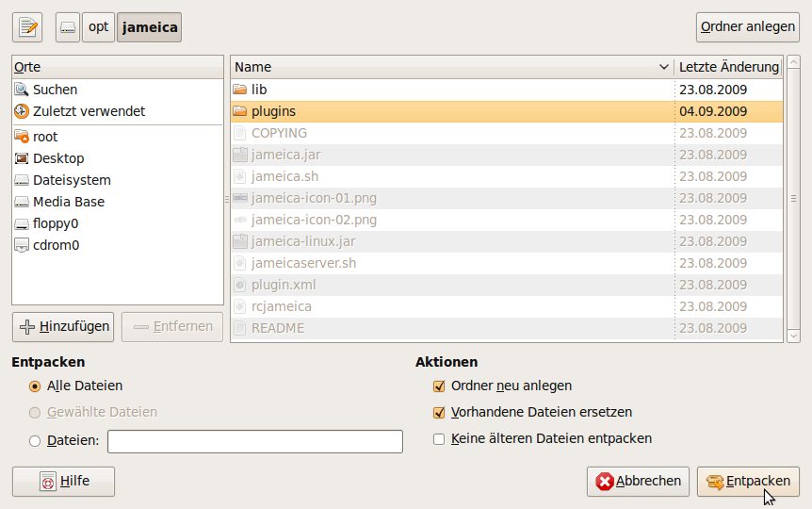The image size is (812, 509).
Task: Focus the Dateien pattern input field
Action: click(255, 442)
